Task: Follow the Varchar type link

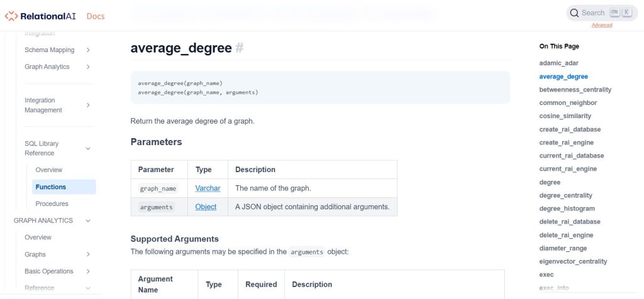Action: (x=208, y=188)
